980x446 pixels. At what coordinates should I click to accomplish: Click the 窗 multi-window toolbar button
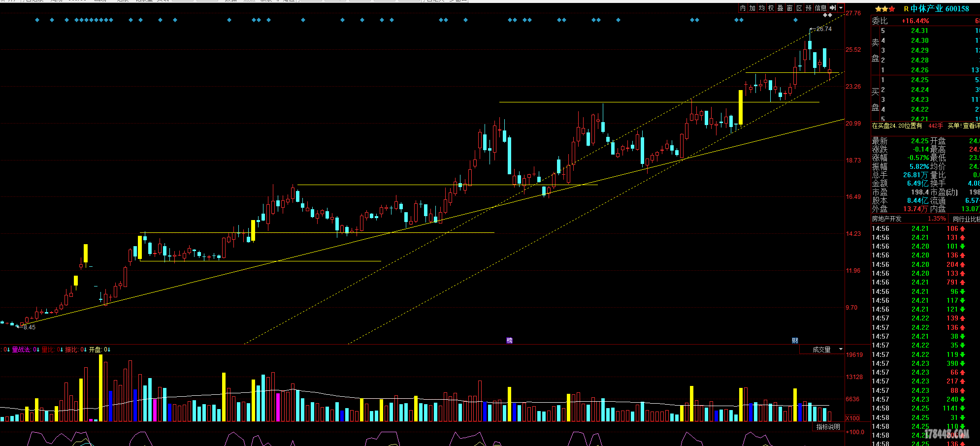[790, 8]
